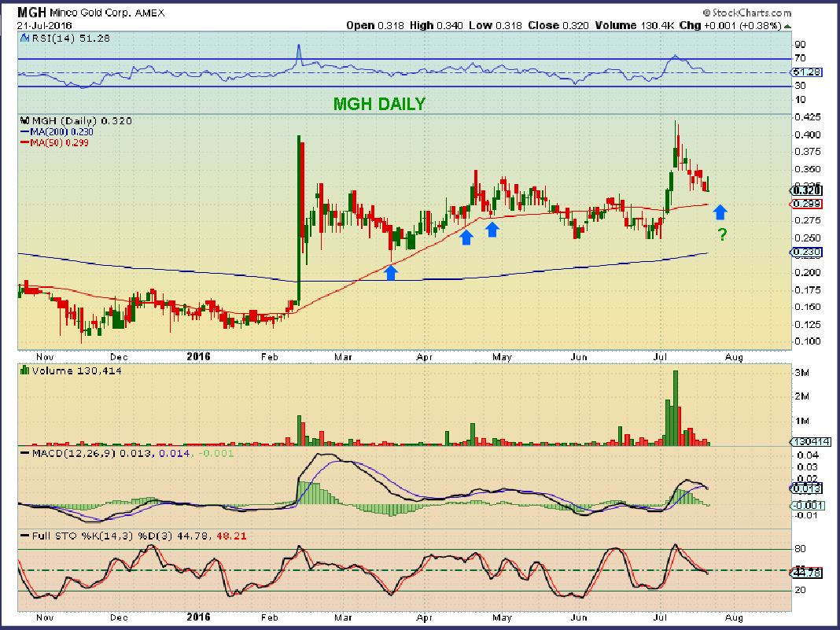Select the MGH (Daily) 0.320 legend
Image resolution: width=840 pixels, height=630 pixels.
pos(82,121)
